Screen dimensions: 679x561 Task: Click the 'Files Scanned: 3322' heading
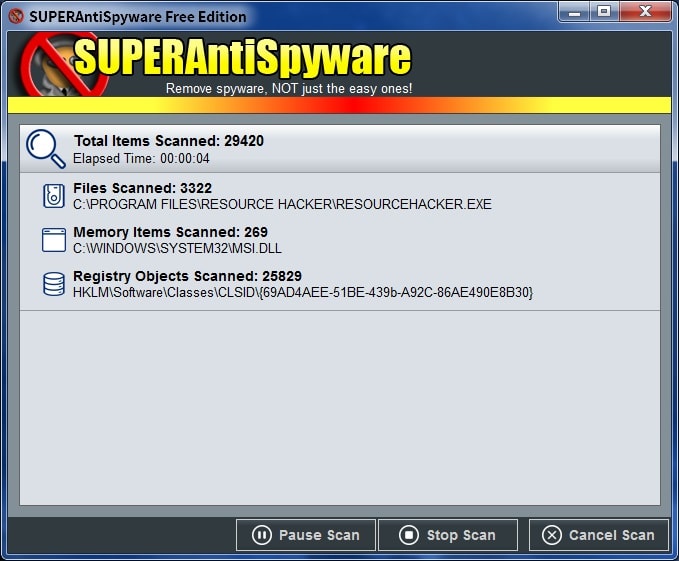coord(142,188)
